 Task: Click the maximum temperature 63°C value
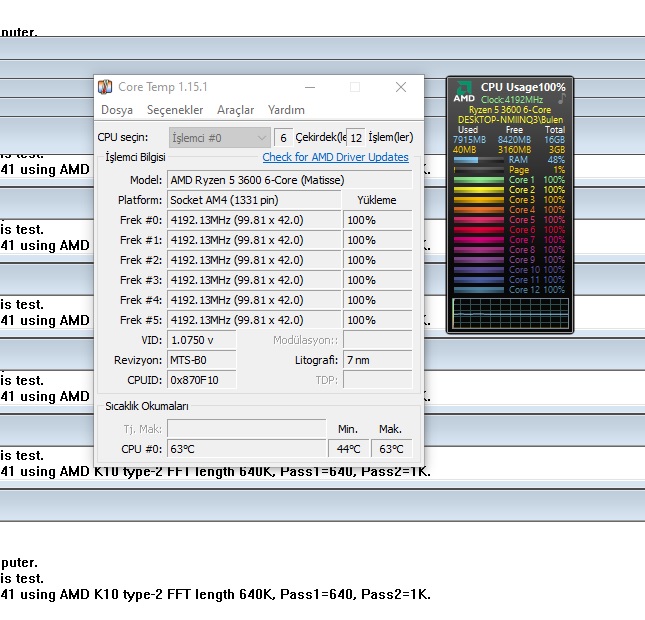pos(391,449)
